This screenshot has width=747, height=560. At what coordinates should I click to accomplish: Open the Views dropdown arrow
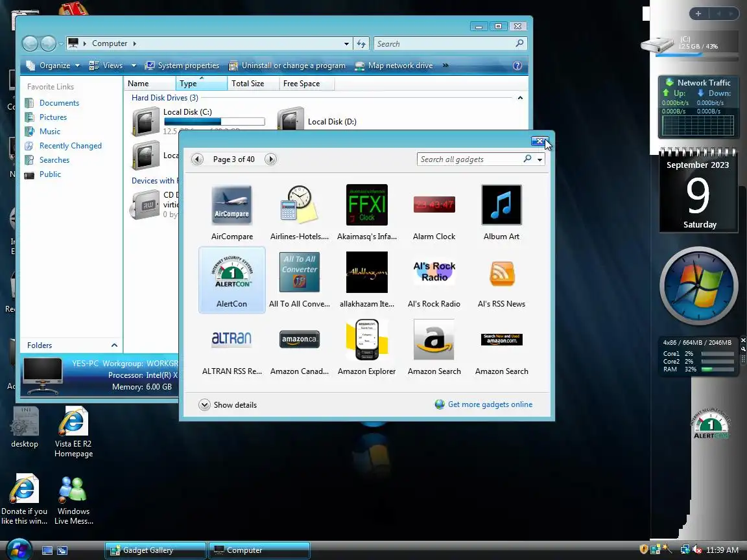click(x=134, y=65)
